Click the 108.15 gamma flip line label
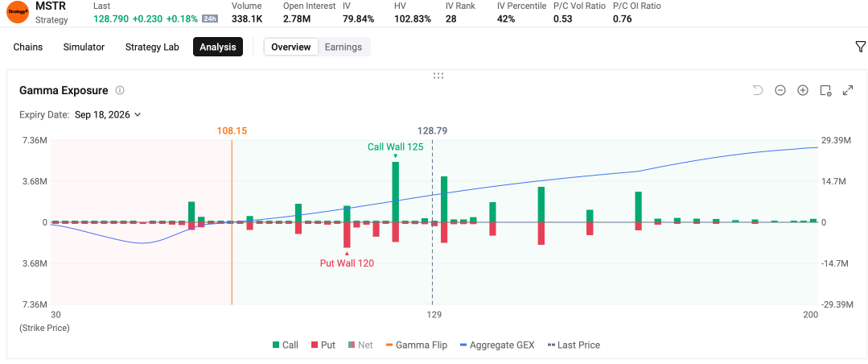The image size is (868, 364). [232, 131]
